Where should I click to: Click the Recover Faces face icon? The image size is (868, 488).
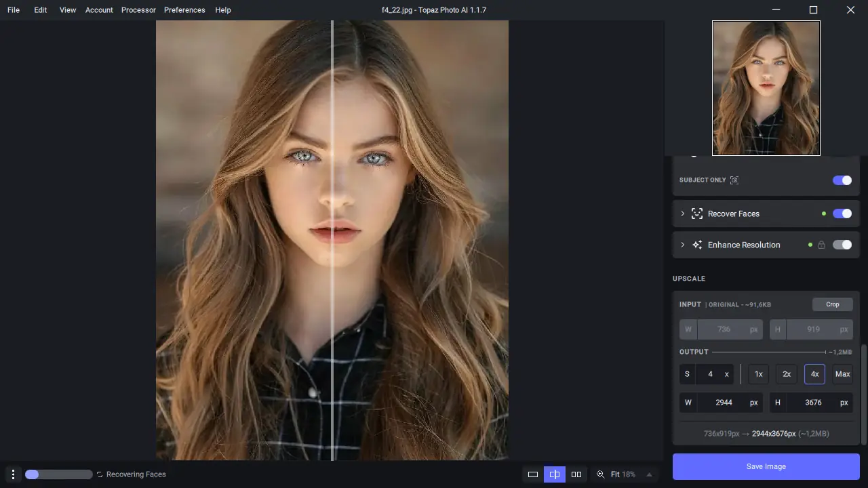(697, 213)
